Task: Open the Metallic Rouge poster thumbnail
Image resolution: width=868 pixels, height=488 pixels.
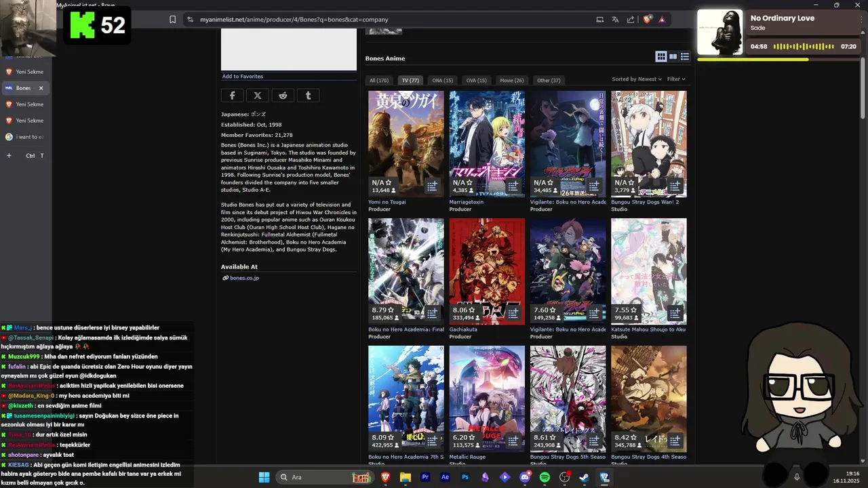Action: [487, 399]
